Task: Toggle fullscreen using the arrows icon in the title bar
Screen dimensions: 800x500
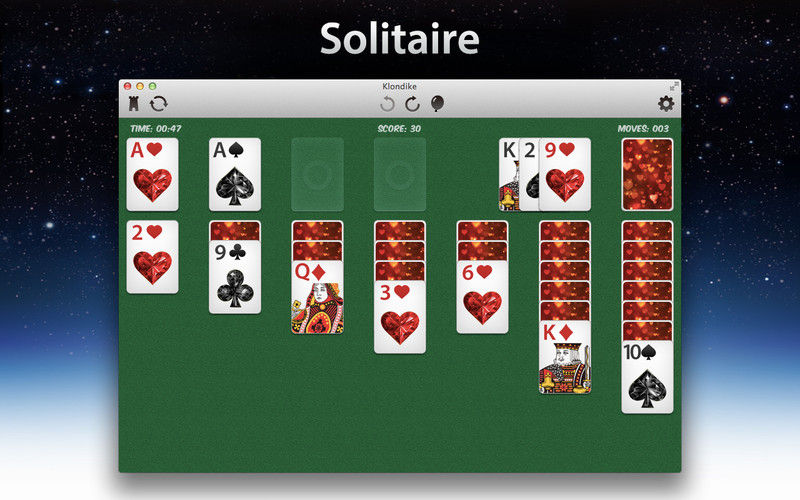Action: pyautogui.click(x=674, y=86)
